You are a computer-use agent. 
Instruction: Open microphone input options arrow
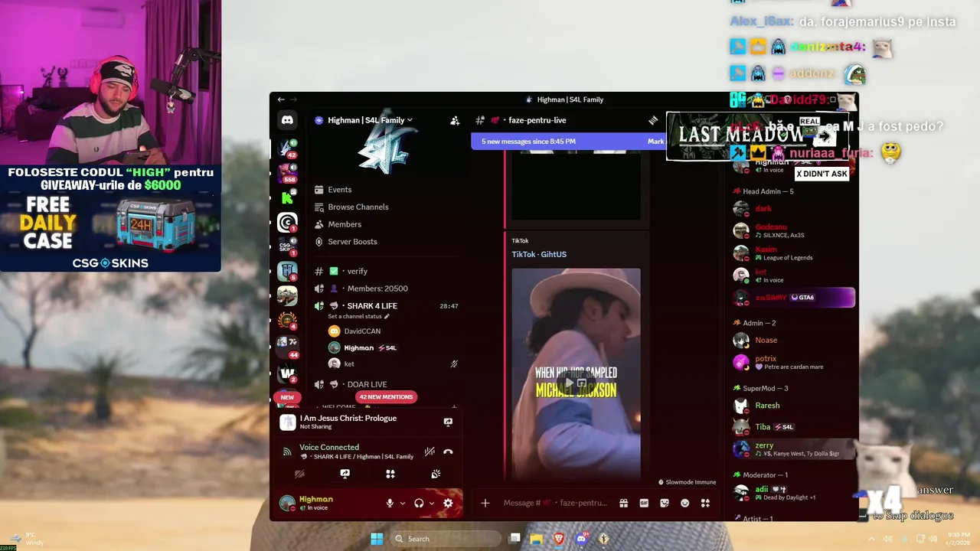click(402, 503)
